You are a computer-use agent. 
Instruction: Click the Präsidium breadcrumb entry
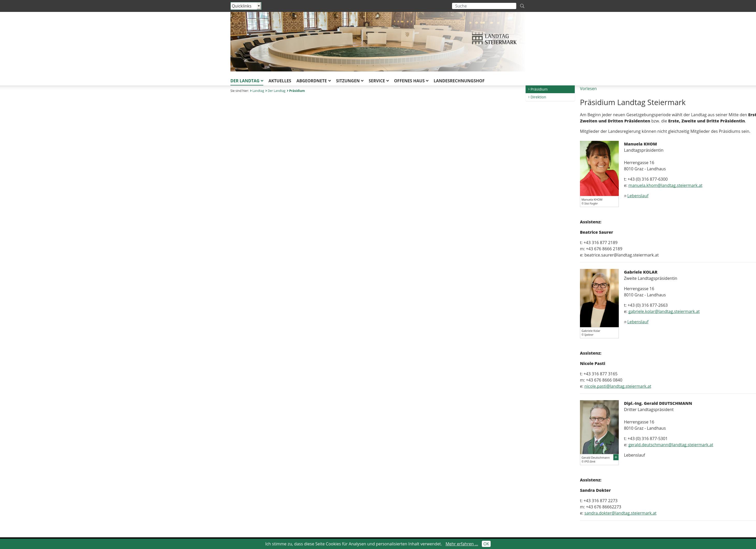297,91
